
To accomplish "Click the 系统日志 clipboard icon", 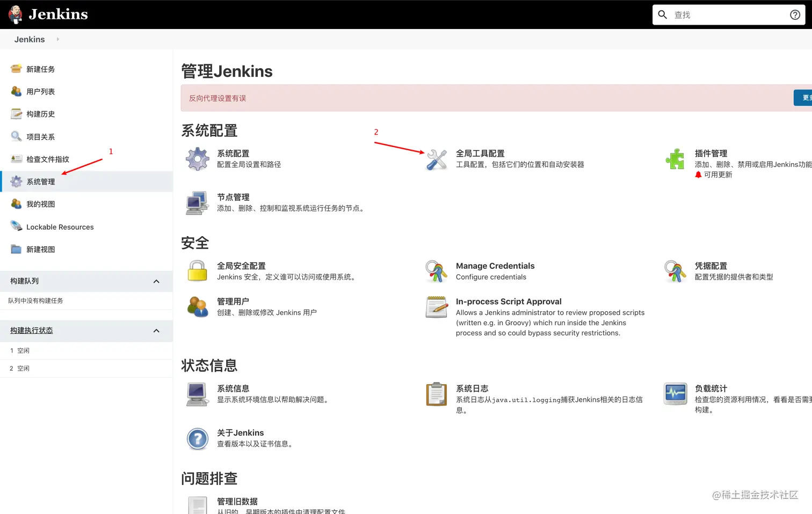I will (x=437, y=394).
